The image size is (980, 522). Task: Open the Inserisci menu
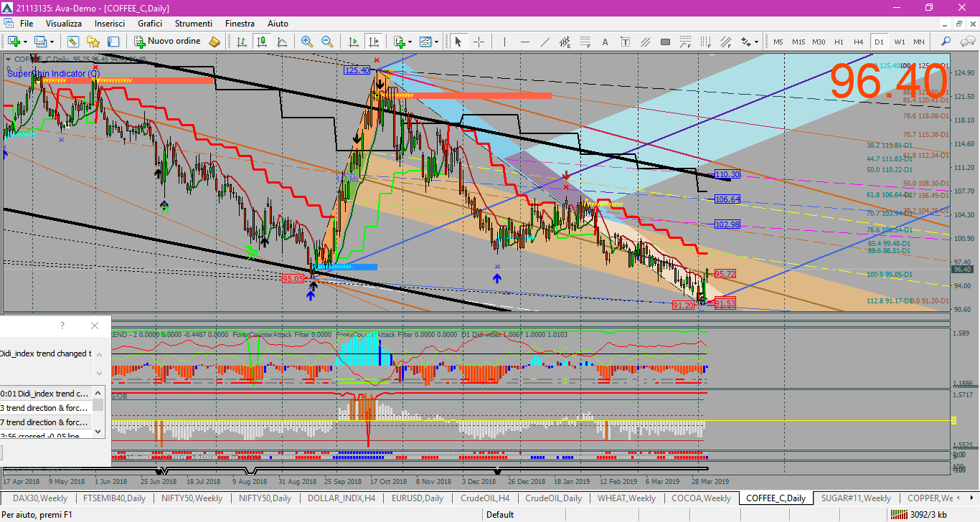110,24
